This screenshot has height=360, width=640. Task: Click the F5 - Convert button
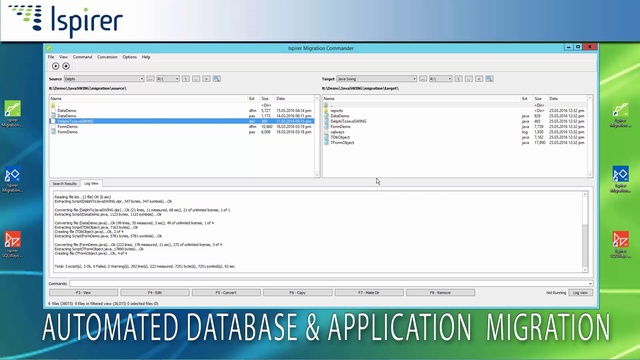(x=226, y=293)
